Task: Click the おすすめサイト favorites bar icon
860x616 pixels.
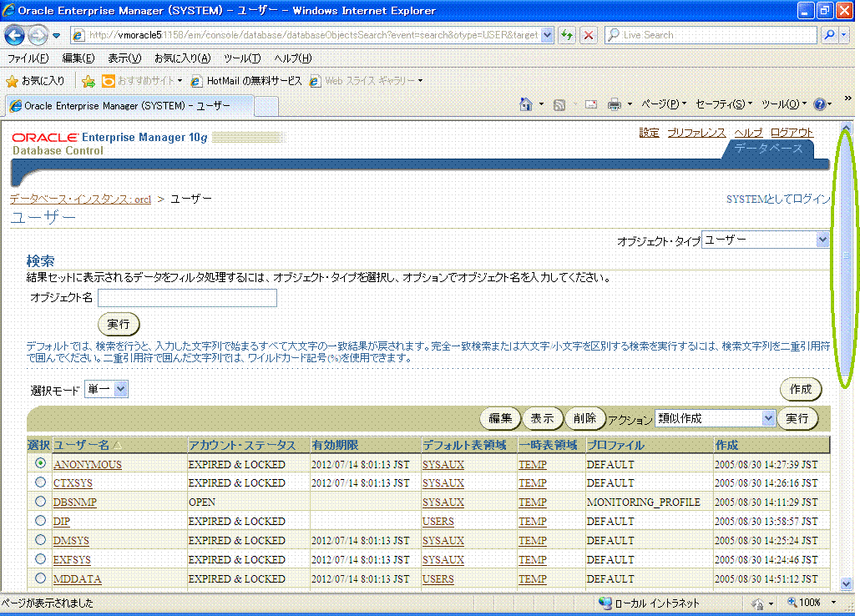Action: pos(109,81)
